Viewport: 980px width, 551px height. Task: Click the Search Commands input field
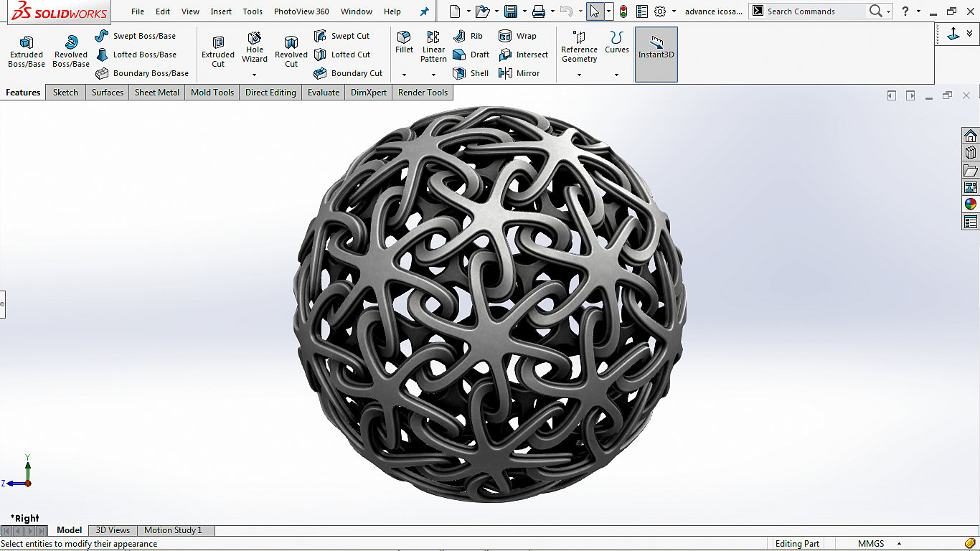tap(815, 11)
